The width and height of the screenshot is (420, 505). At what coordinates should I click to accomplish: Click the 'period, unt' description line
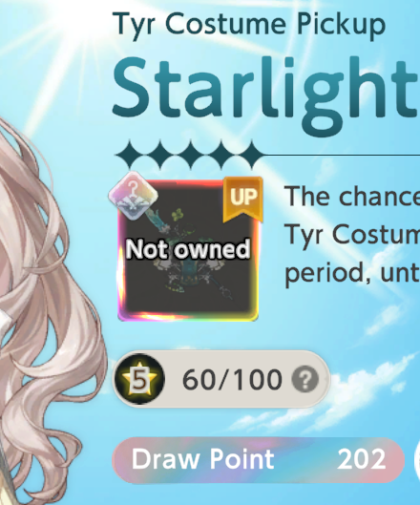(352, 274)
